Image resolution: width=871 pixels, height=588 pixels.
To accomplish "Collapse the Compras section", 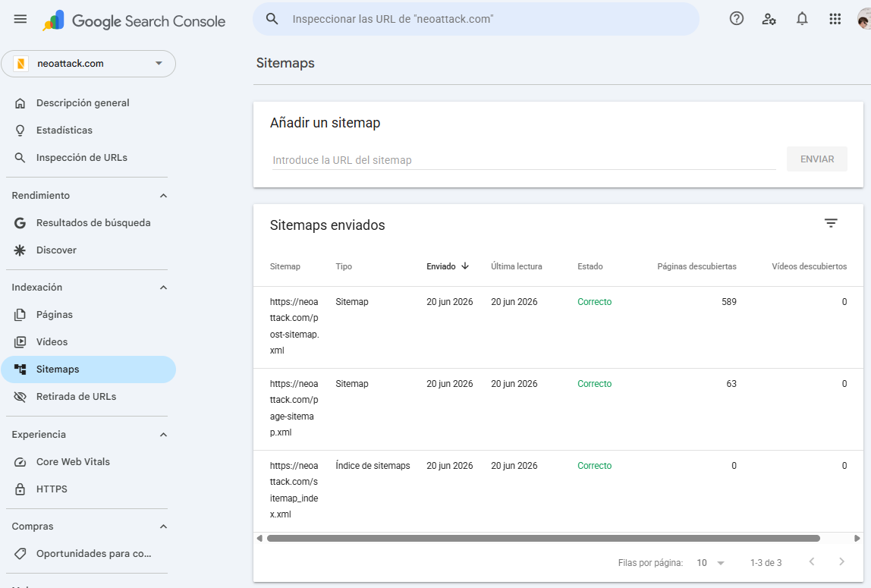I will tap(163, 527).
